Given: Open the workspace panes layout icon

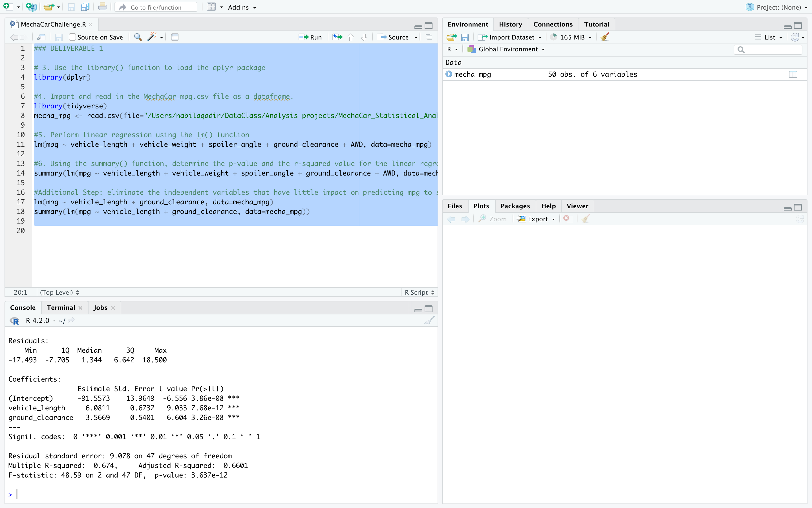Looking at the screenshot, I should (x=211, y=7).
